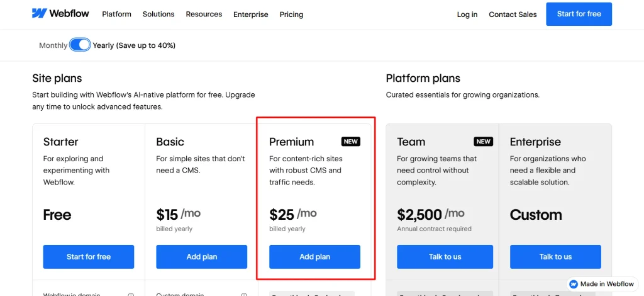
Task: Click Annual contract required note
Action: tap(434, 229)
